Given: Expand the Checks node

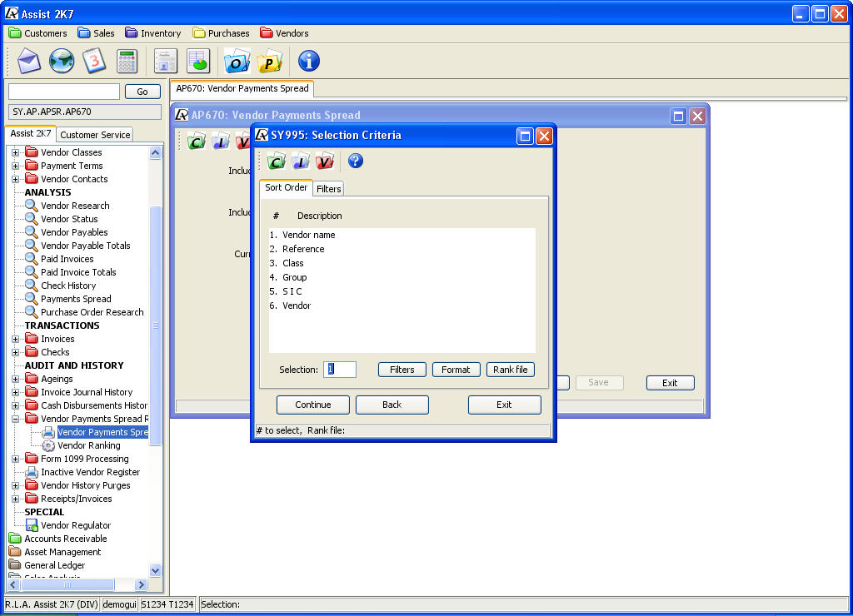Looking at the screenshot, I should tap(15, 352).
